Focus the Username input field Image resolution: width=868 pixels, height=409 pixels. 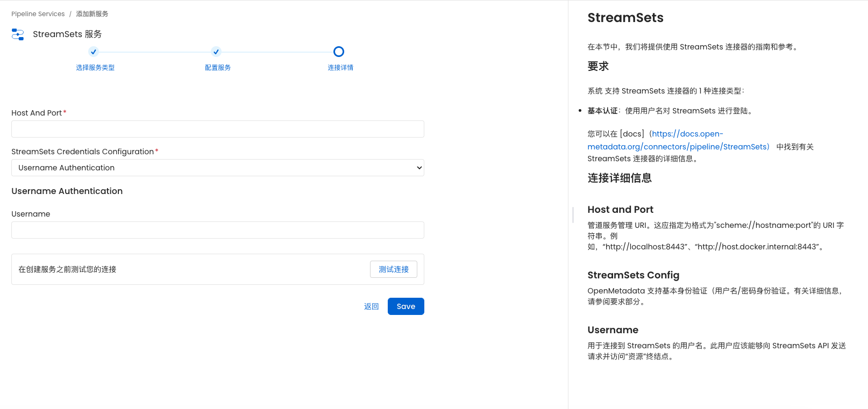[x=218, y=230]
